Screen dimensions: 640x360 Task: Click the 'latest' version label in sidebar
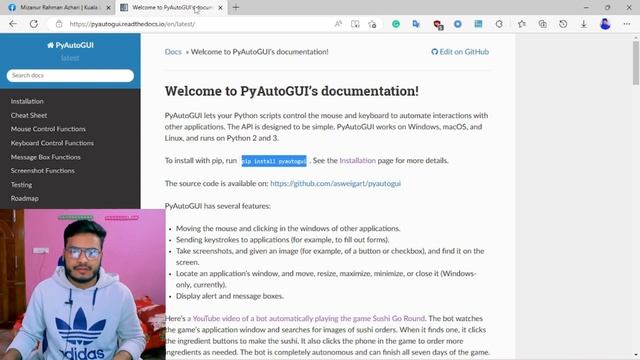(70, 58)
